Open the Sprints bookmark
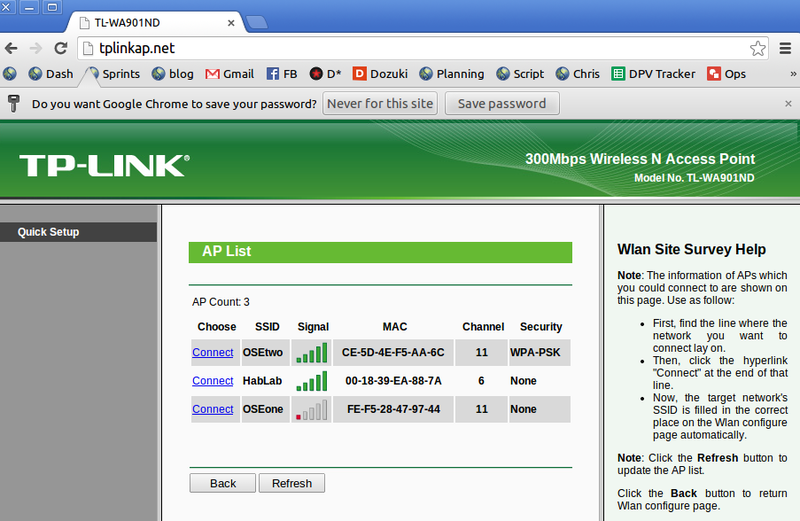800x521 pixels. pyautogui.click(x=113, y=74)
